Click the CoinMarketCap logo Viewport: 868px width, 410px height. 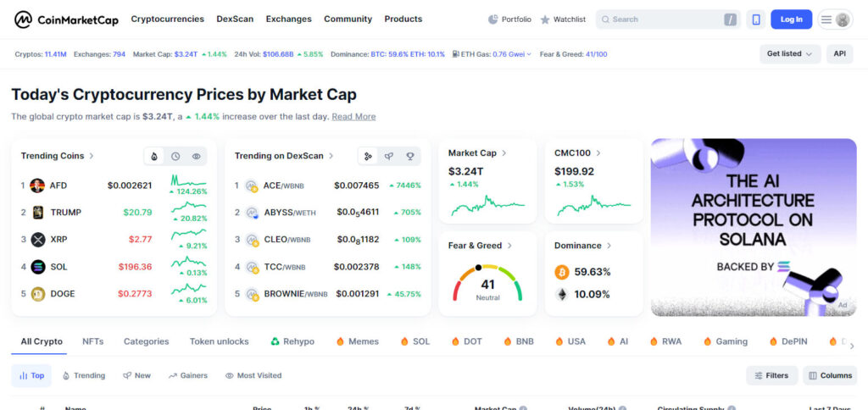point(66,19)
